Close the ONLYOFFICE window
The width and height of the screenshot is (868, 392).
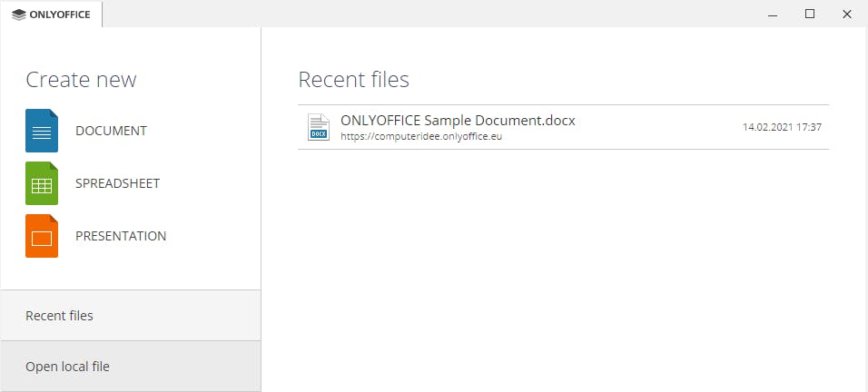coord(848,14)
